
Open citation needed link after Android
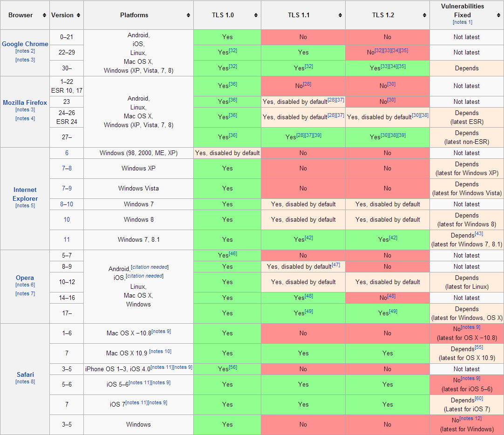pos(150,267)
